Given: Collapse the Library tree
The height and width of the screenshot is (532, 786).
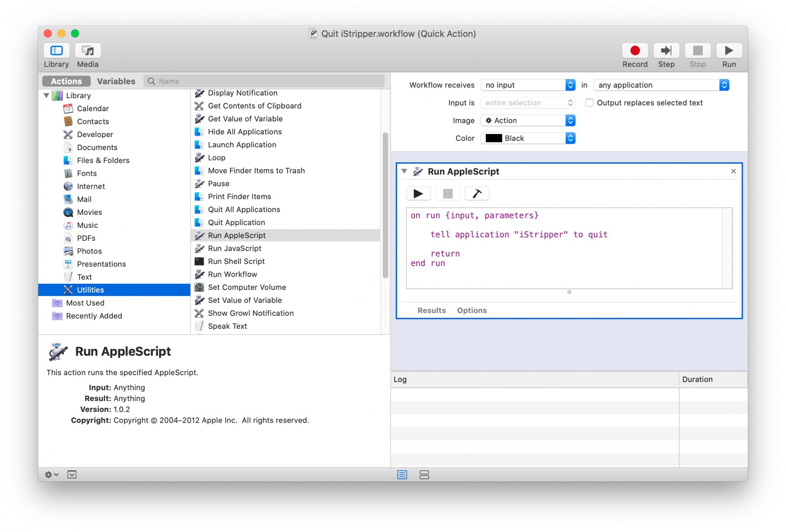Looking at the screenshot, I should click(x=46, y=95).
